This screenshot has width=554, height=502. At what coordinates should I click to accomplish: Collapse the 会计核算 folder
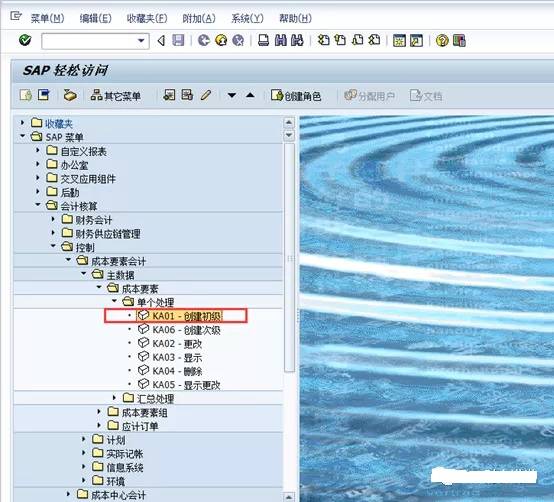click(x=37, y=205)
